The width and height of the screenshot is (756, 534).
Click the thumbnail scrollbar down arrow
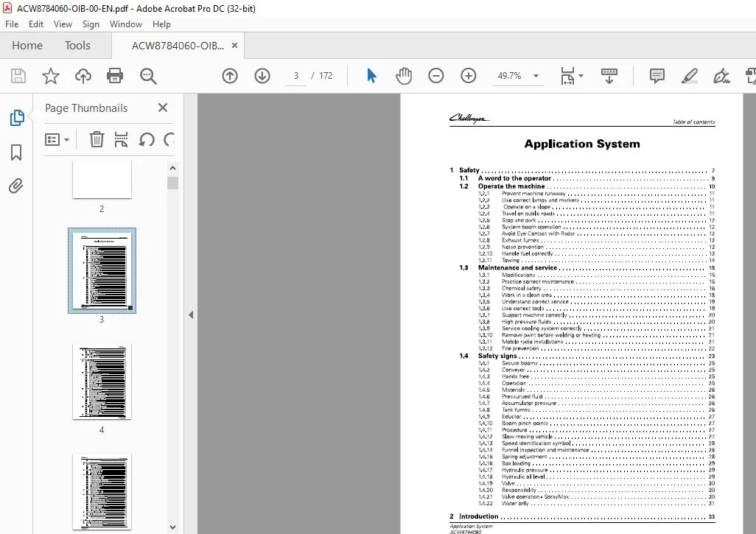(172, 527)
